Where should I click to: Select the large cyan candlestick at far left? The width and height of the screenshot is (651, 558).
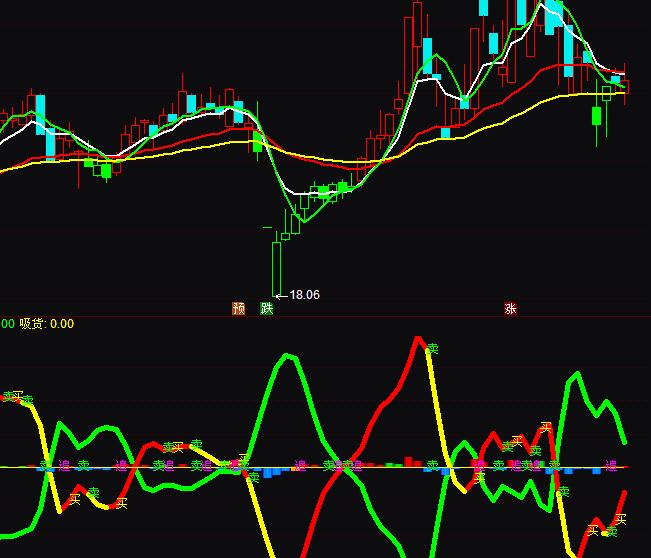[41, 113]
